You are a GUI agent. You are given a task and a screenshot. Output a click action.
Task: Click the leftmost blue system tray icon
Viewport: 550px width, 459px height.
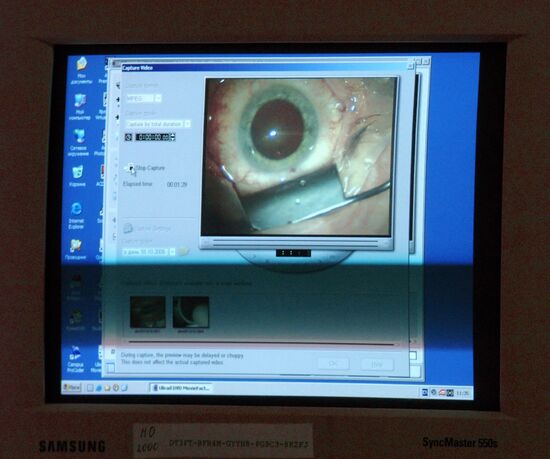[x=425, y=392]
